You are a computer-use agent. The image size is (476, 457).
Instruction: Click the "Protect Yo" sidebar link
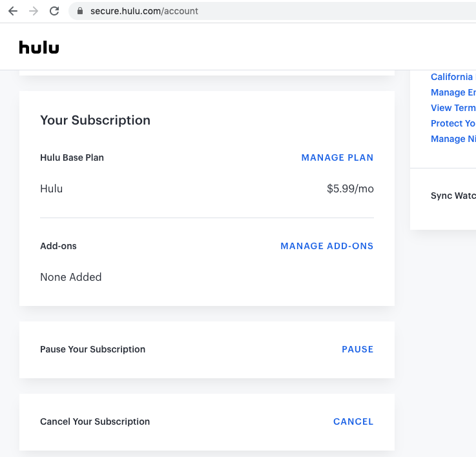click(x=453, y=123)
